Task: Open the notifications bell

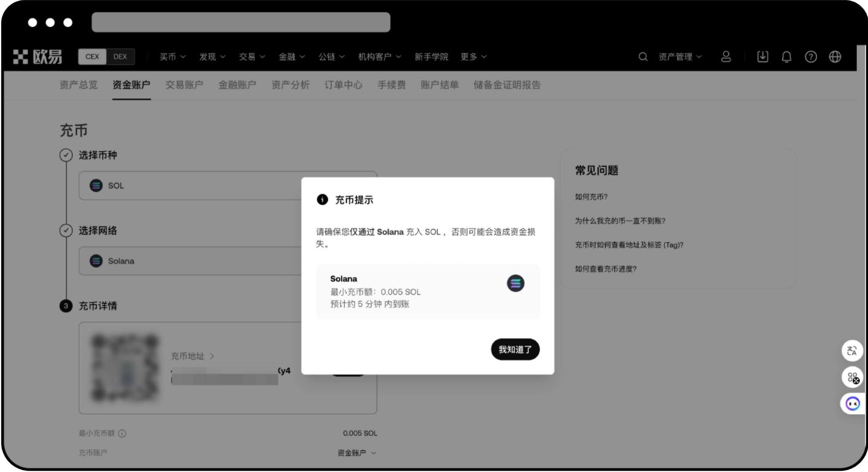Action: [x=786, y=56]
